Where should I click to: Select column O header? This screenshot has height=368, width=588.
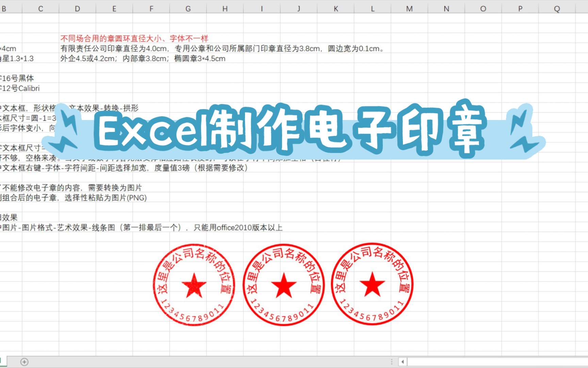pos(483,9)
